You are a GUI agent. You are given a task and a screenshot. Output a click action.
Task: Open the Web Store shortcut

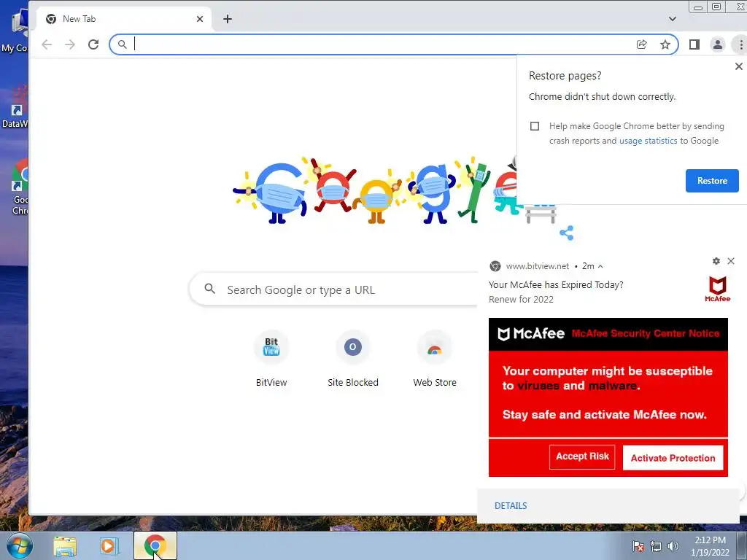point(435,359)
